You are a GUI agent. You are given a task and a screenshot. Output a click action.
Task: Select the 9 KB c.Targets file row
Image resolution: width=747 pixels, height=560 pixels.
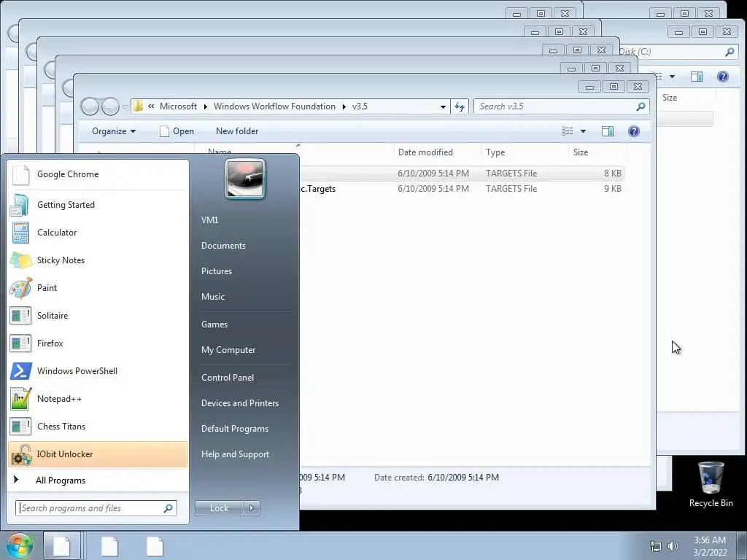[462, 189]
